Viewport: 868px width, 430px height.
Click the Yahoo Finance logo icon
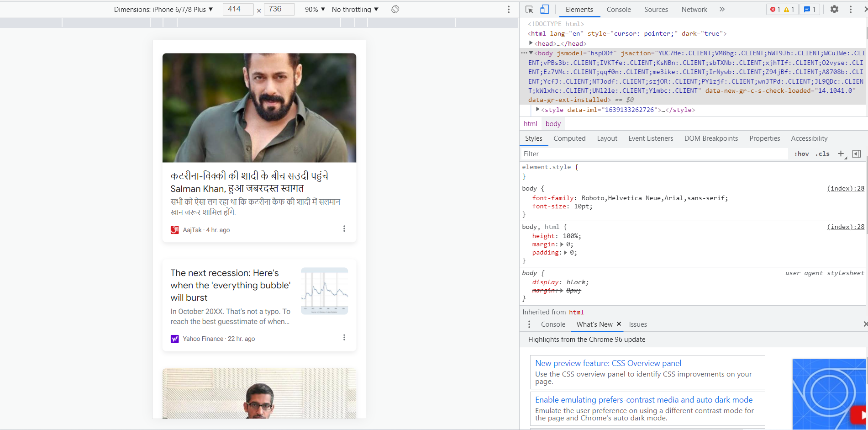click(x=174, y=339)
